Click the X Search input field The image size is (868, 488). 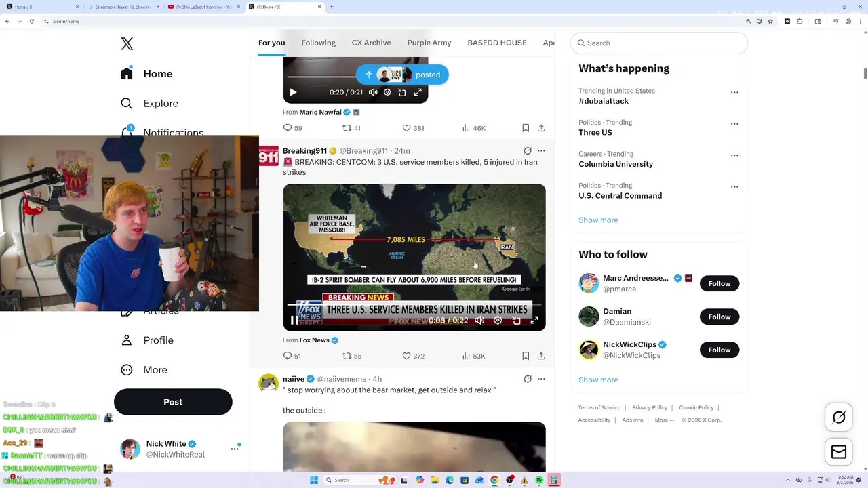tap(659, 43)
